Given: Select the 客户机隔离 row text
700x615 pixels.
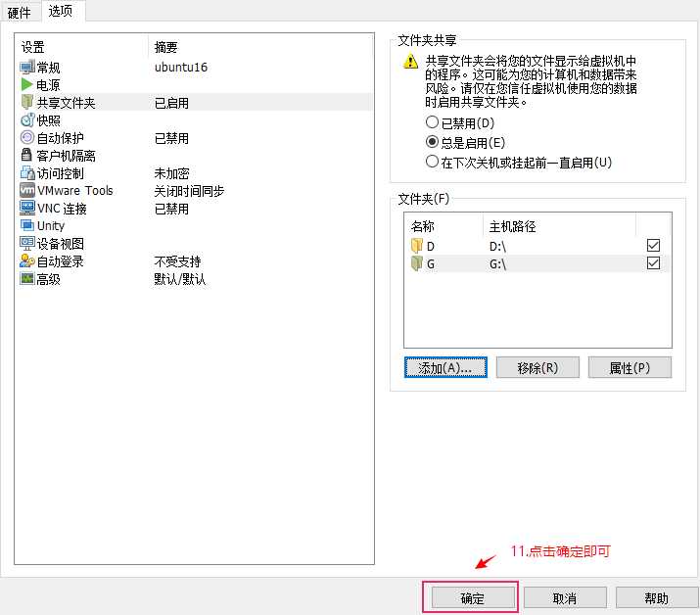Looking at the screenshot, I should point(66,156).
